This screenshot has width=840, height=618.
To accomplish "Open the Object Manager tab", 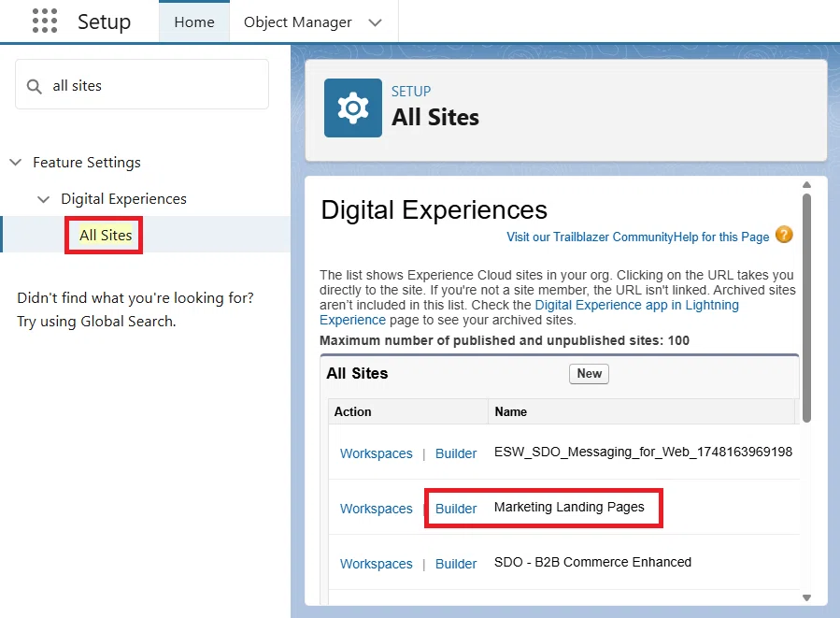I will point(298,22).
